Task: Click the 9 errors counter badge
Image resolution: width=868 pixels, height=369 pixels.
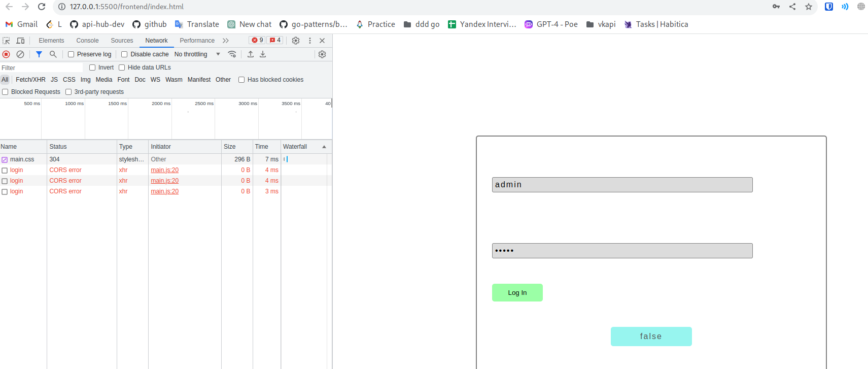Action: [x=258, y=40]
